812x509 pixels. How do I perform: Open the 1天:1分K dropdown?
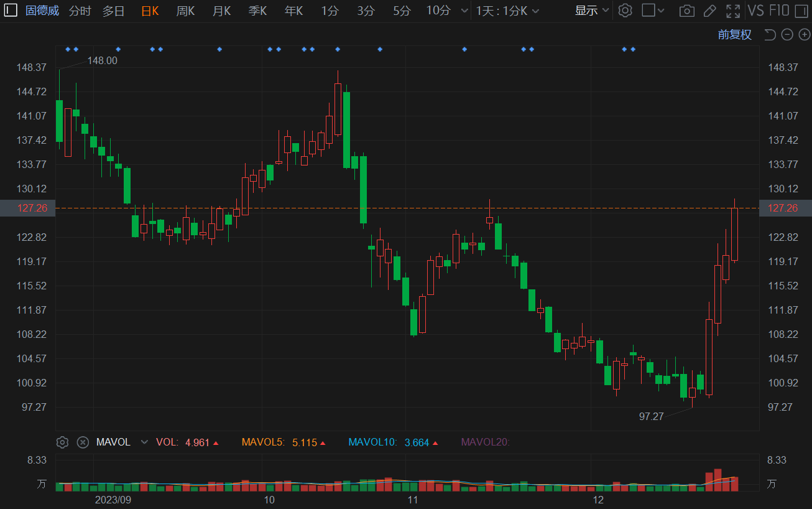point(508,11)
